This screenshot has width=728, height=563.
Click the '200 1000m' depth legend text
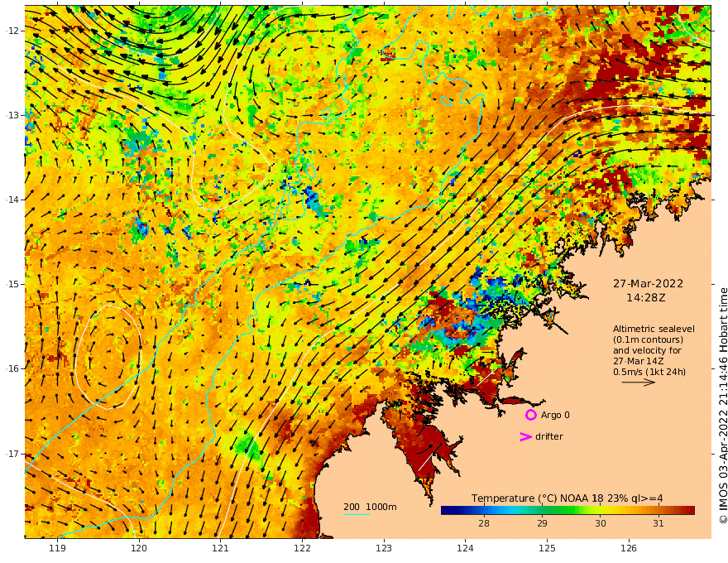click(370, 507)
